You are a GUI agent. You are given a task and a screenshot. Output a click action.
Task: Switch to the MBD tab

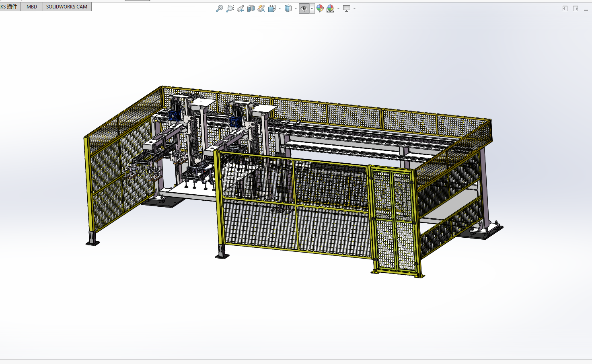[32, 7]
